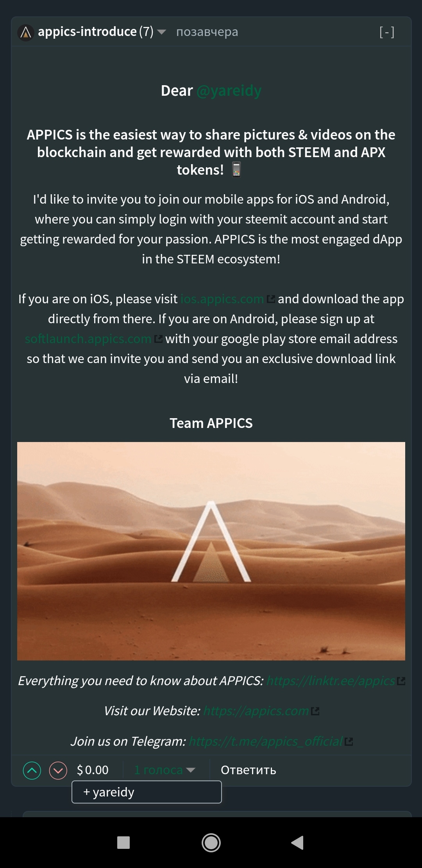
Task: Downvote the comment with the red arrow
Action: [x=58, y=770]
